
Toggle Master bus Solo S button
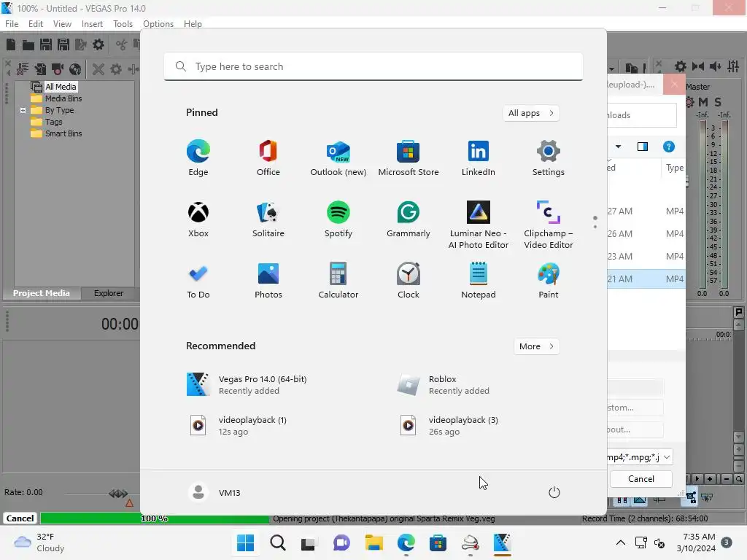tap(718, 102)
